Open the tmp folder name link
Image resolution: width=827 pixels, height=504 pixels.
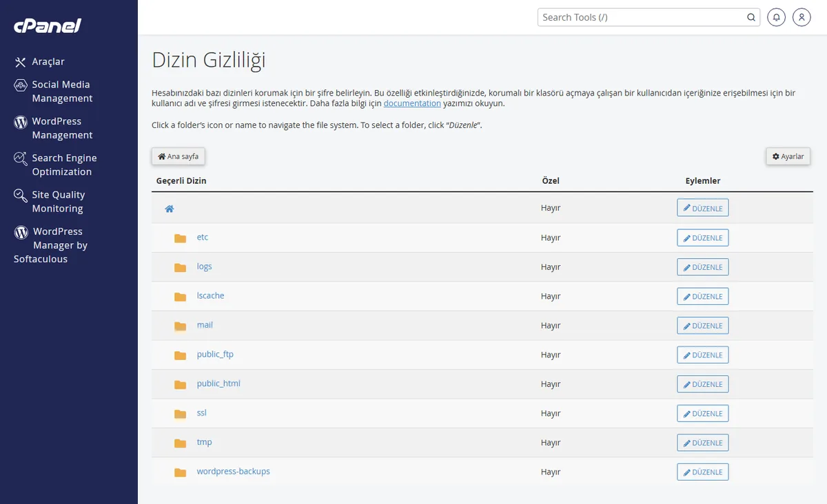point(204,442)
